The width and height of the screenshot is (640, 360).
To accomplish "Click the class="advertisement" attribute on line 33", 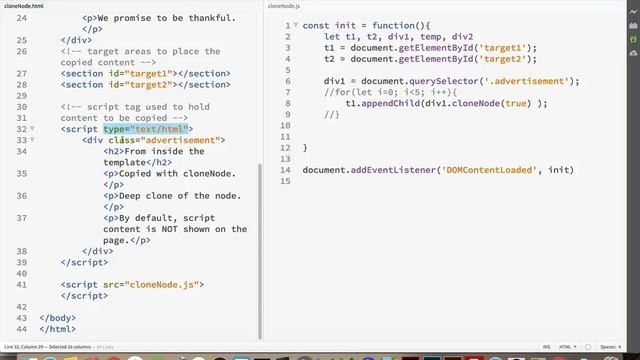I will (x=164, y=140).
